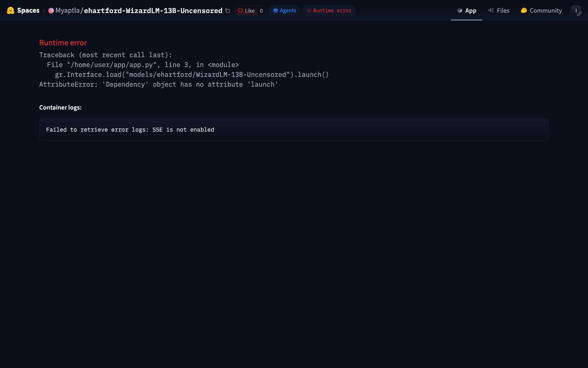Viewport: 588px width, 368px height.
Task: Click the gr.Interface.load code line
Action: click(x=192, y=74)
